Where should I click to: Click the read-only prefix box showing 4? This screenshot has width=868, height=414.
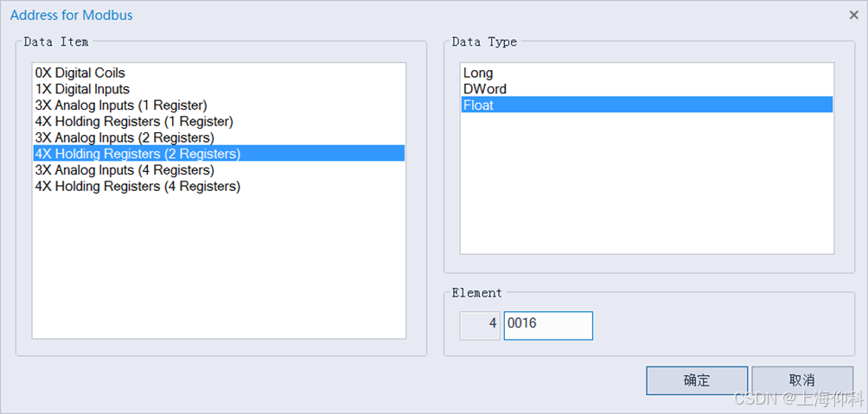(x=480, y=325)
